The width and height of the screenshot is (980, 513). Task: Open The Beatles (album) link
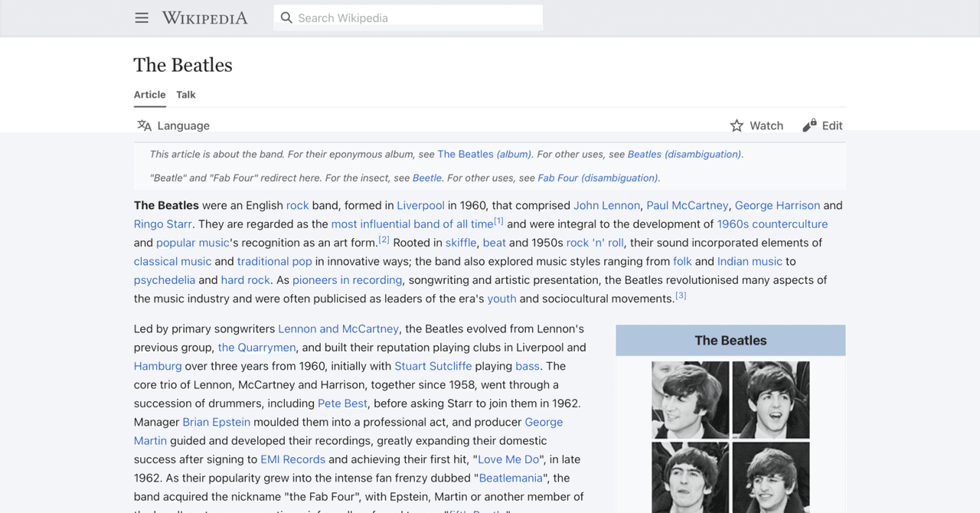click(484, 154)
